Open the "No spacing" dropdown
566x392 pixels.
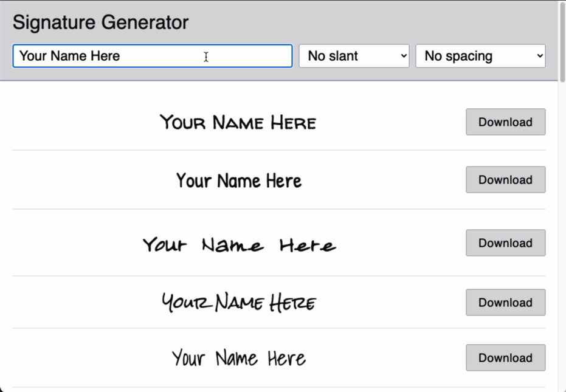tap(480, 55)
